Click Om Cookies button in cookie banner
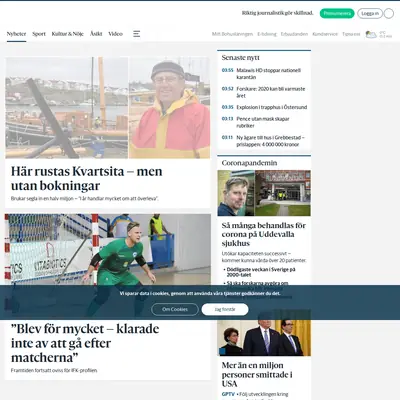 (175, 309)
